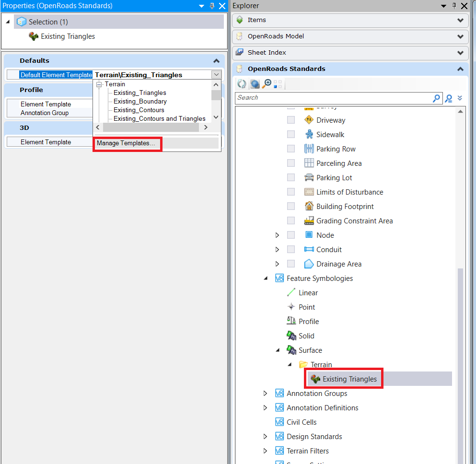476x464 pixels.
Task: Tick the Parceling Area checkbox
Action: tap(291, 163)
